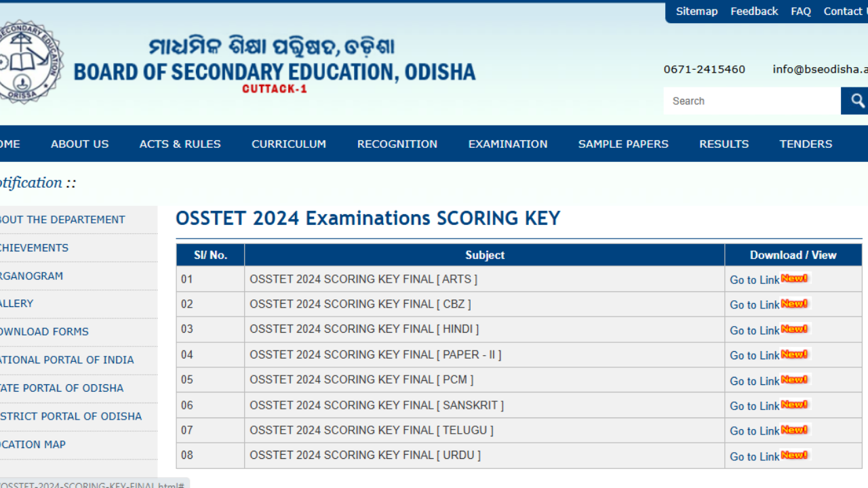This screenshot has width=868, height=488.
Task: Click Go to Link for PCM scoring key
Action: (x=754, y=381)
